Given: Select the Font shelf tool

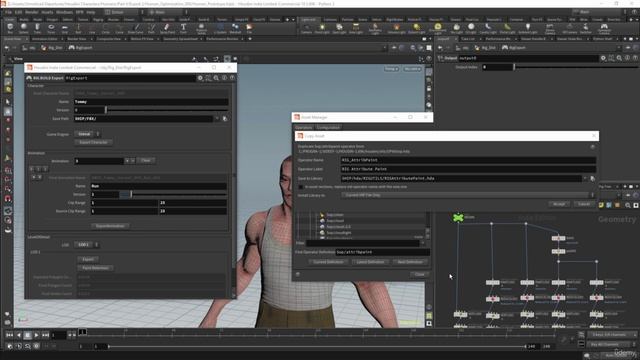Looking at the screenshot, I should [183, 28].
